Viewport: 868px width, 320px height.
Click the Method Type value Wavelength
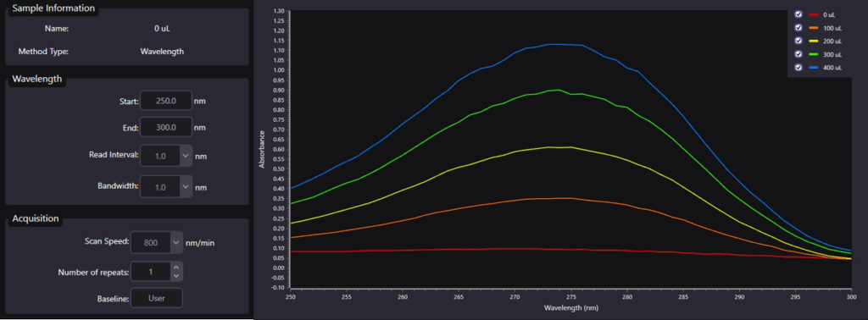click(162, 52)
